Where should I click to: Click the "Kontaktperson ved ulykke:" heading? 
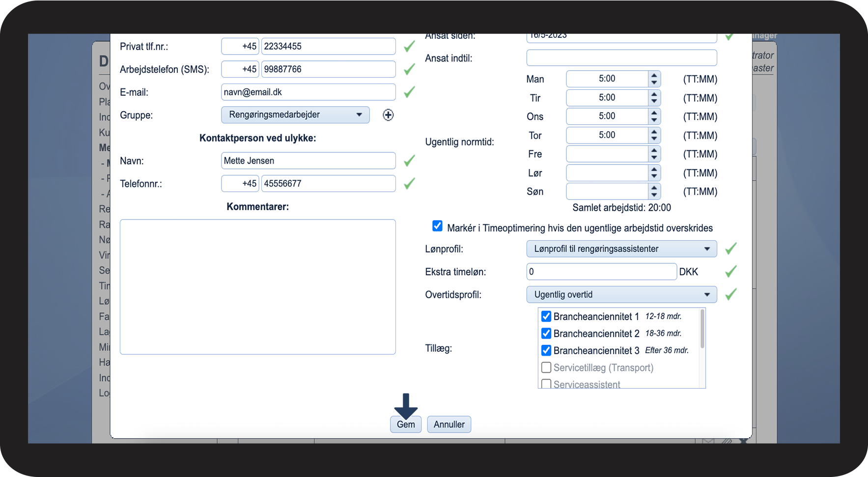click(258, 138)
